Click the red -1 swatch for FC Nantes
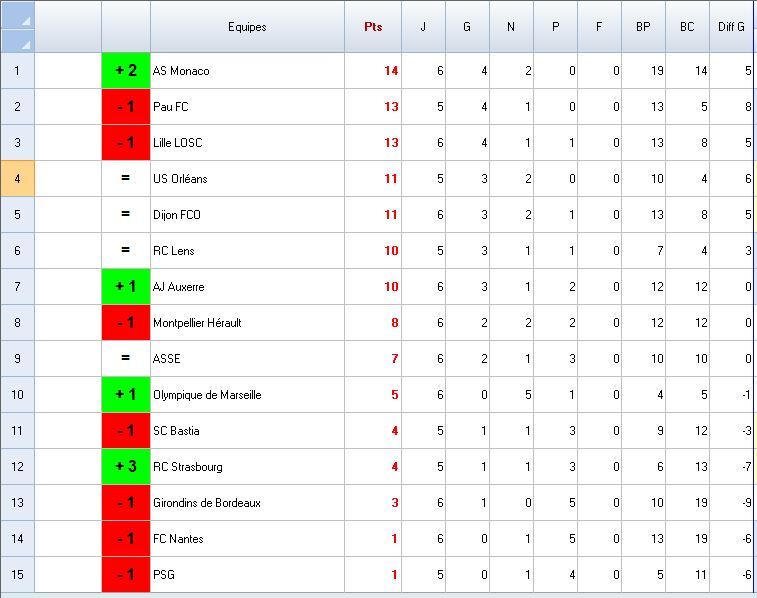757x598 pixels. click(126, 539)
